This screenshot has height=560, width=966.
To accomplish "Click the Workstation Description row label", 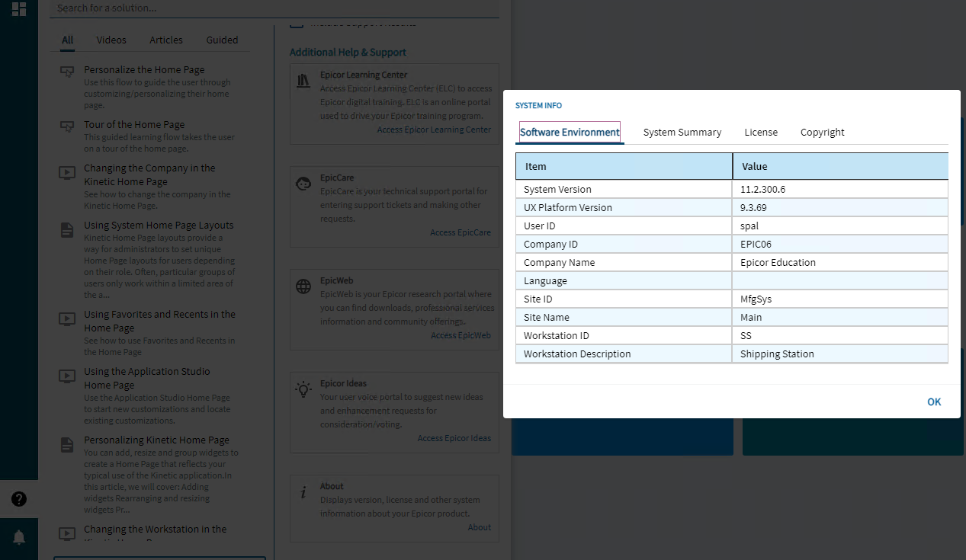I will click(577, 354).
